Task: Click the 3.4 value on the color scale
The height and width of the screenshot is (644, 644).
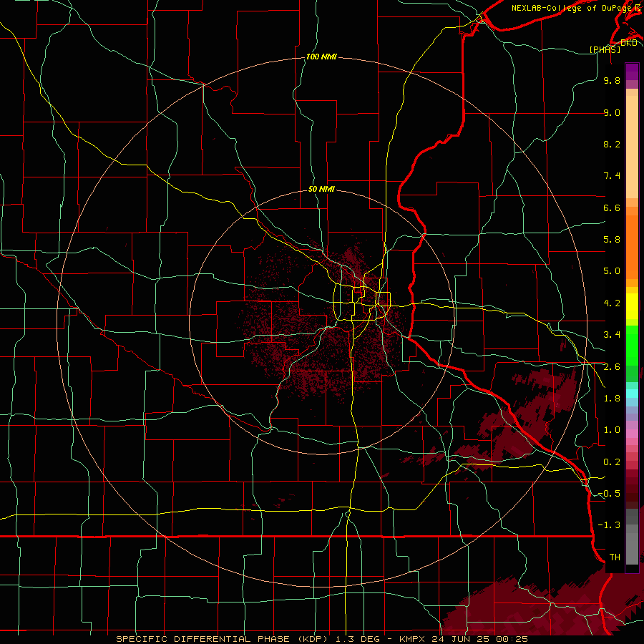Action: tap(612, 335)
